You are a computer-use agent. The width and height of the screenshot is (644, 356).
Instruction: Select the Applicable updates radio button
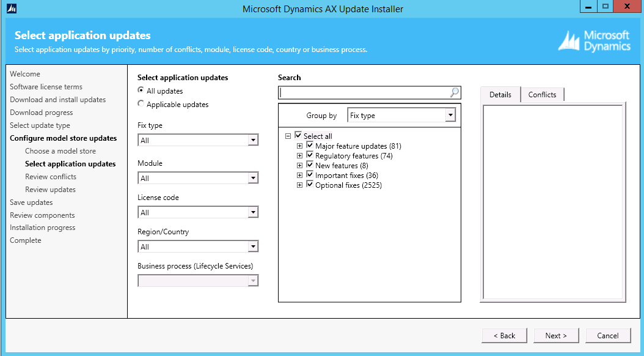click(x=141, y=104)
